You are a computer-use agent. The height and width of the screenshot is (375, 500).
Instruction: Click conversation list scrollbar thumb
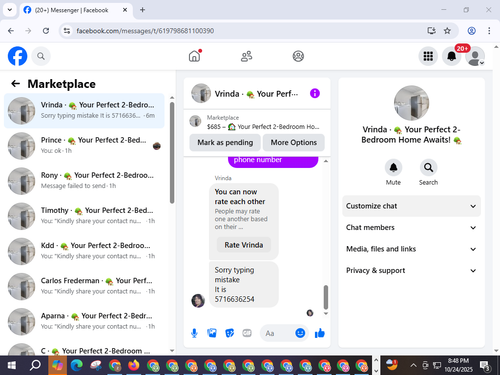click(x=172, y=152)
